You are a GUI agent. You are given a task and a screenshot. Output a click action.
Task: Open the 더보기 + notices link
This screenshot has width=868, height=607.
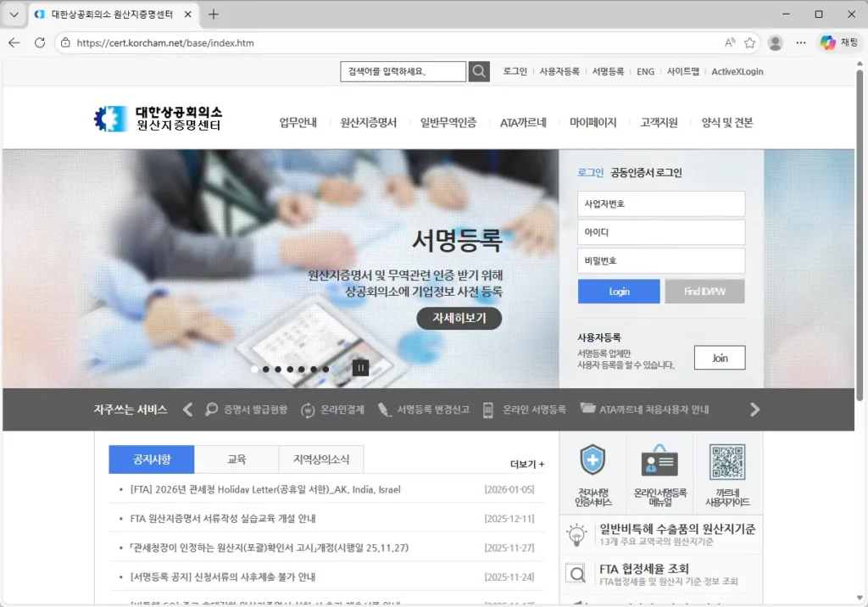click(x=527, y=465)
